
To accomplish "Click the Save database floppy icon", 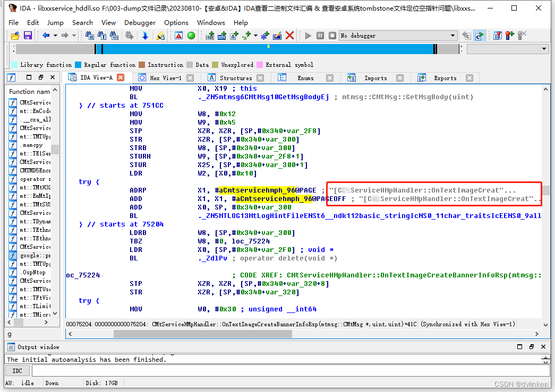I will point(28,36).
